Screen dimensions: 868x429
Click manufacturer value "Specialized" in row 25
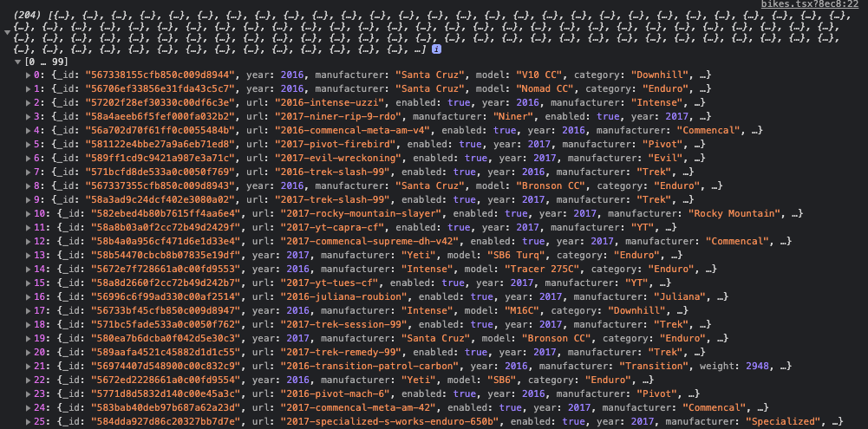point(783,420)
